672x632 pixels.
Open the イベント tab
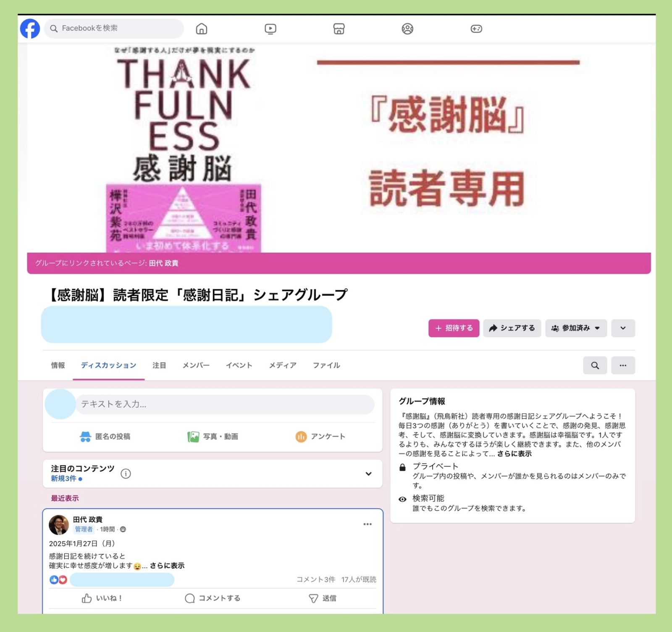(239, 365)
